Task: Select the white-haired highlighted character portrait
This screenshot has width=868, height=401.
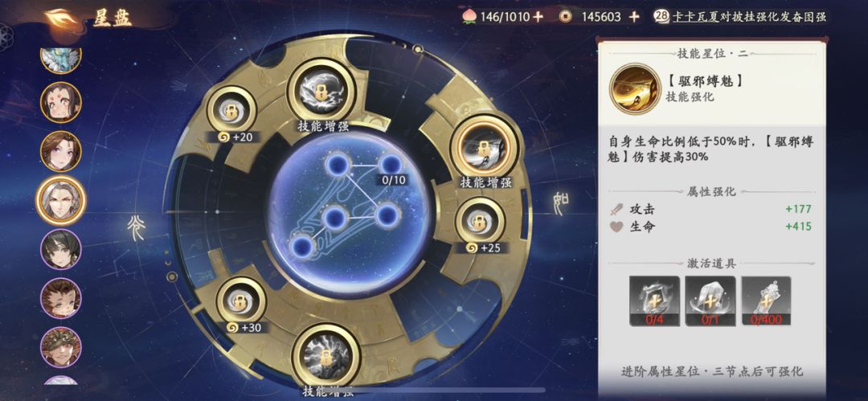Action: [x=61, y=199]
